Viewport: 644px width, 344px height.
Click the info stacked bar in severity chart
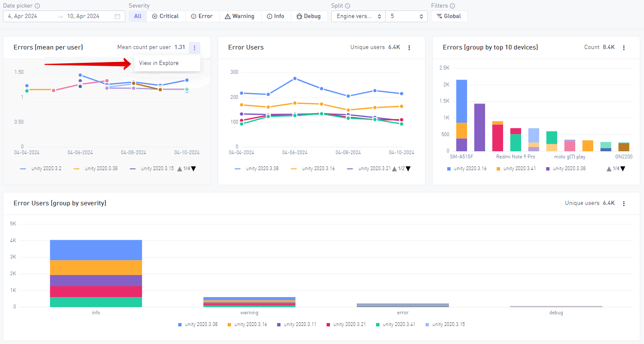[96, 274]
